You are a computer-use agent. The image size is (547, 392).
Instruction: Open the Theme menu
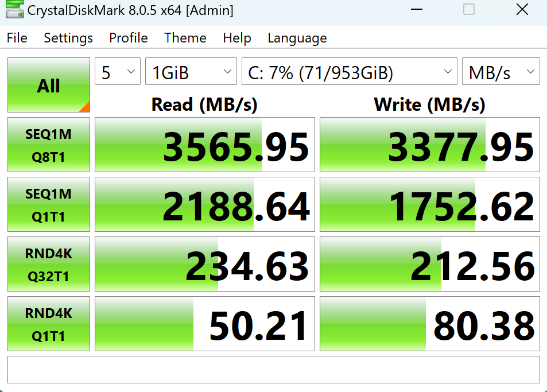click(185, 38)
